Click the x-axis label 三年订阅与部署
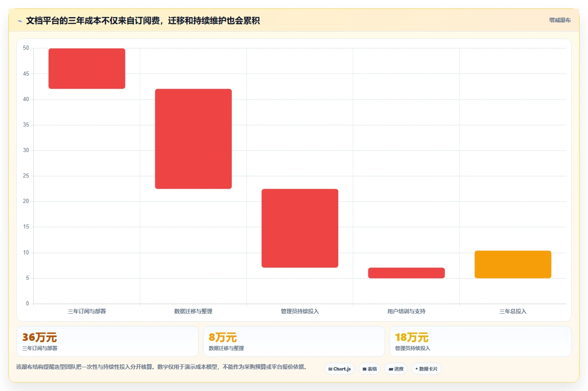Viewport: 588px width, 391px height. [x=87, y=311]
